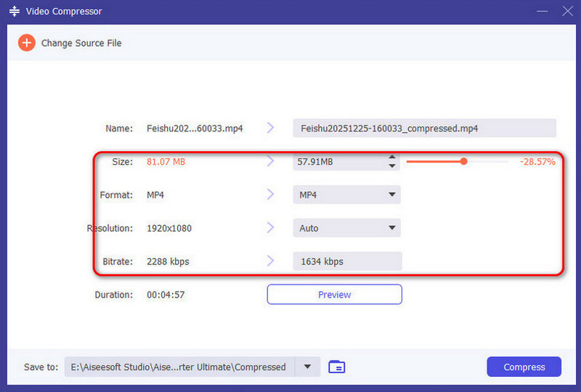The height and width of the screenshot is (392, 581).
Task: Decrease output size with down arrow
Action: (392, 166)
